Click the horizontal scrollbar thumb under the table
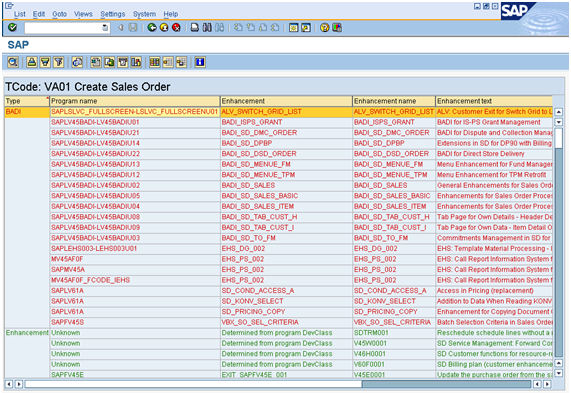Image resolution: width=571 pixels, height=393 pixels. pos(193,384)
